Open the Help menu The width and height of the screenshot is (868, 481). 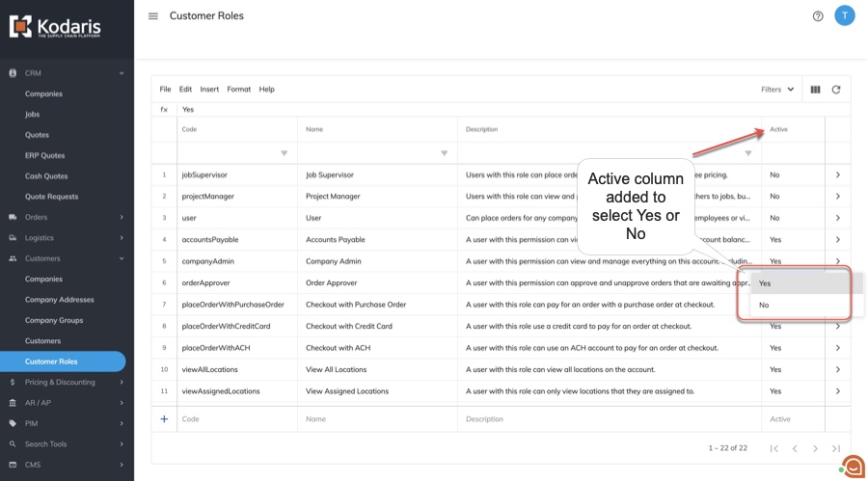coord(266,89)
